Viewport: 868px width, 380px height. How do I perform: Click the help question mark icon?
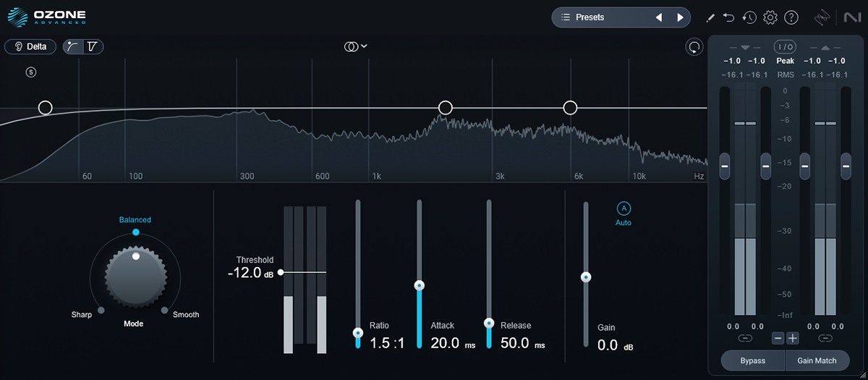coord(791,17)
